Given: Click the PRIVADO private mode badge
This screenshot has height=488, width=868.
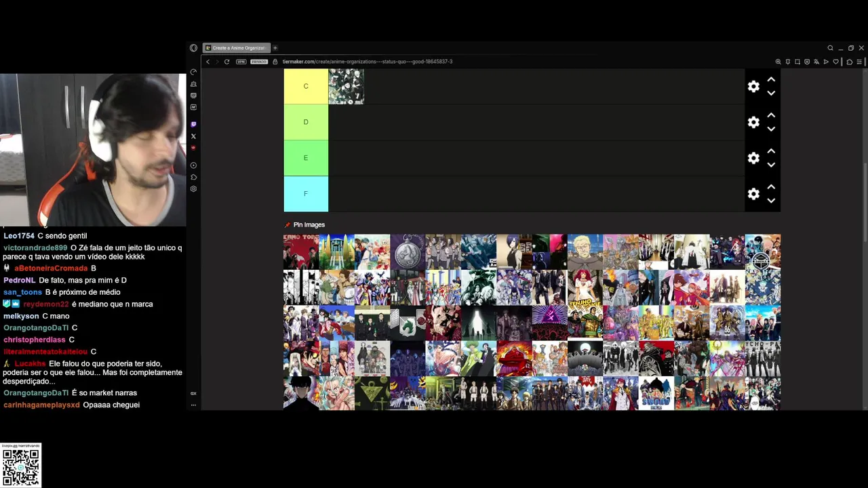Looking at the screenshot, I should point(259,62).
